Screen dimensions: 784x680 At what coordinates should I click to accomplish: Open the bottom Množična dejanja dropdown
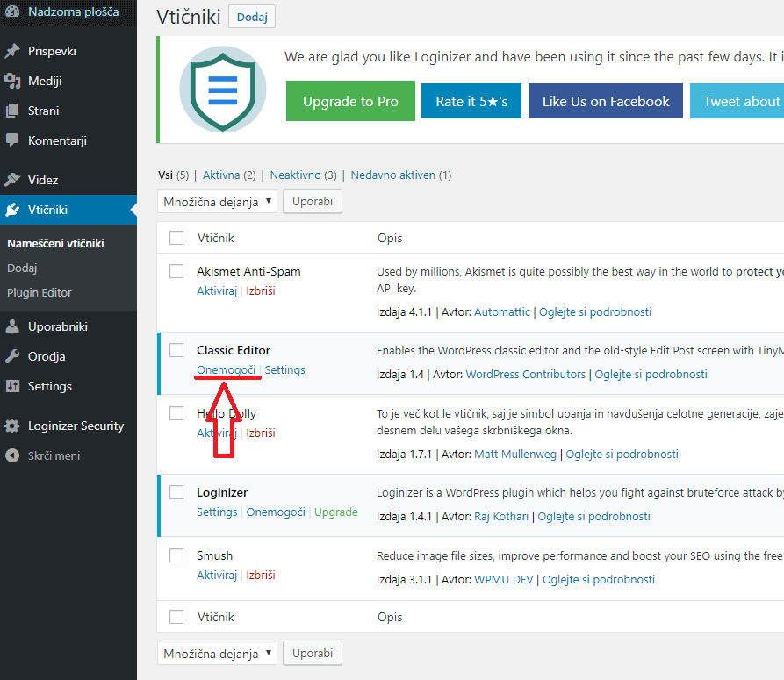217,654
